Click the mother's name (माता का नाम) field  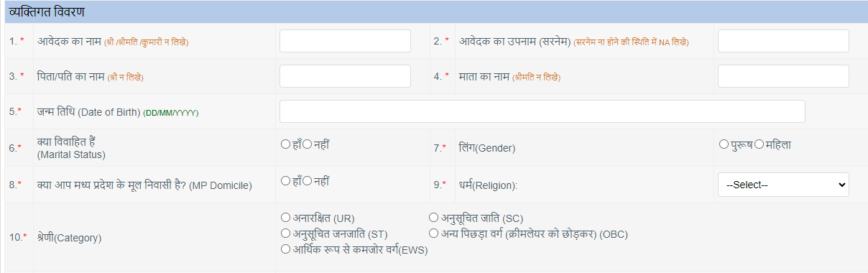point(783,76)
